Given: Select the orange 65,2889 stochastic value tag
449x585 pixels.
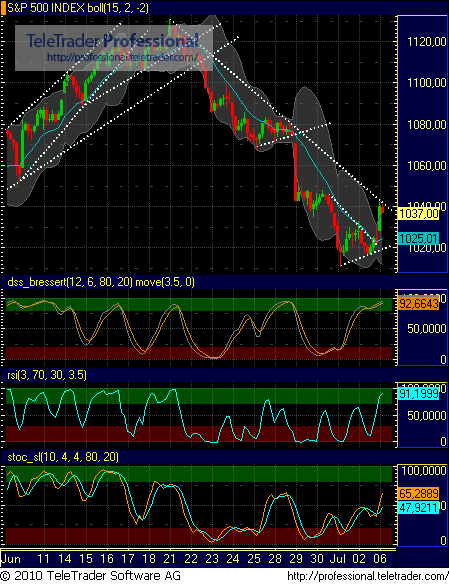Looking at the screenshot, I should [418, 494].
